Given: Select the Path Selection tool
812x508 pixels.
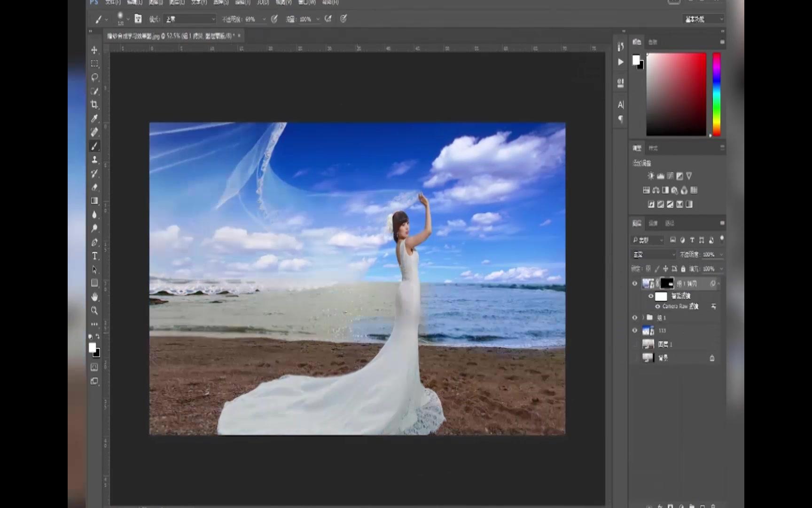Looking at the screenshot, I should point(94,270).
